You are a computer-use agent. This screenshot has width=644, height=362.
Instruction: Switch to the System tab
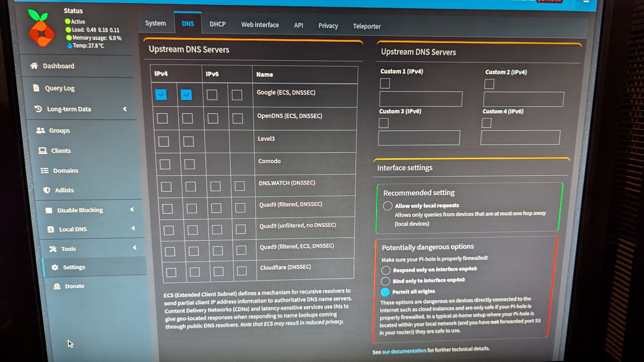[156, 23]
